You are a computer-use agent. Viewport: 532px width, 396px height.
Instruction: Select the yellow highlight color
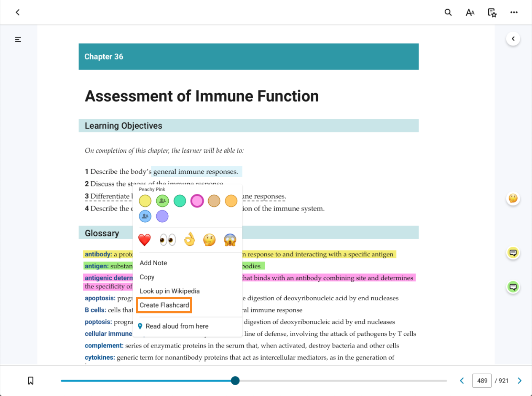[145, 201]
